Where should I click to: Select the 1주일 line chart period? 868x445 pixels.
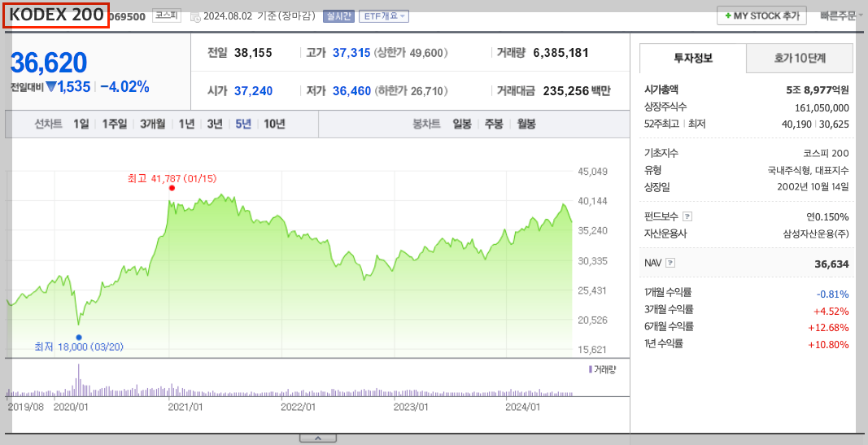pos(114,124)
